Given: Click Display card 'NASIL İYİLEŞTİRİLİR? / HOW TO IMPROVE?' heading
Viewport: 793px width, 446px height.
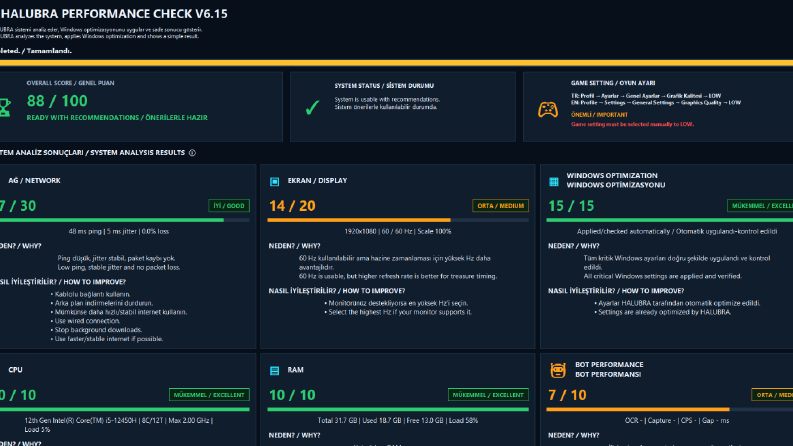Looking at the screenshot, I should [337, 291].
